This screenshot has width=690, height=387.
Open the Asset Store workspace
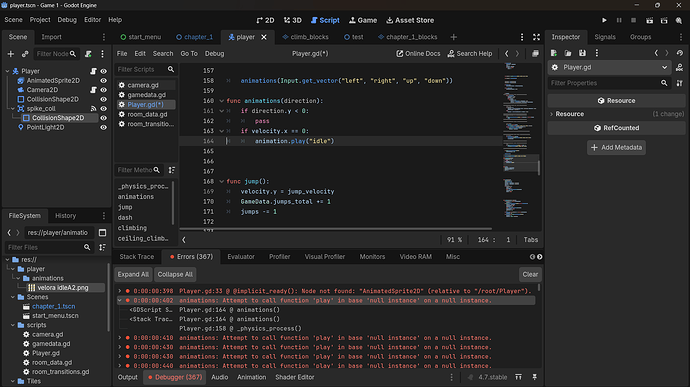[410, 20]
